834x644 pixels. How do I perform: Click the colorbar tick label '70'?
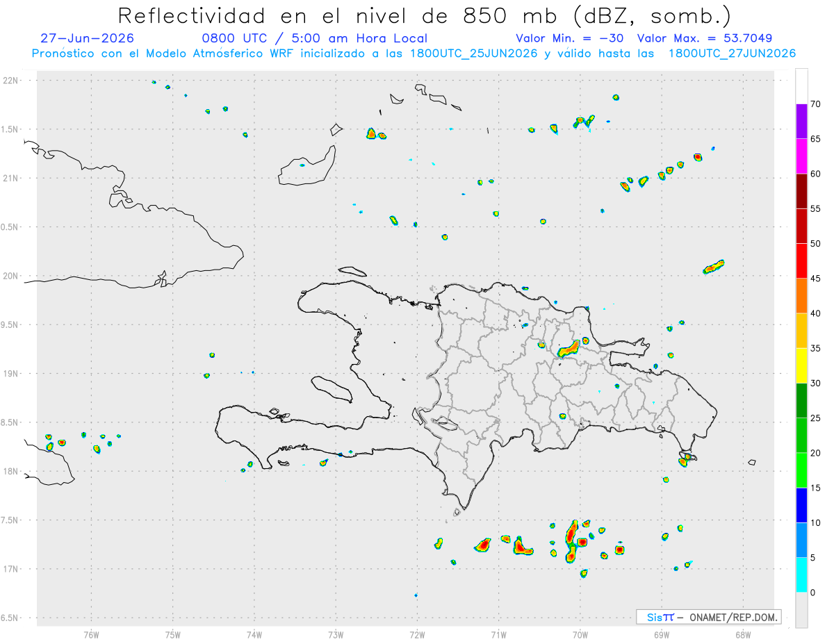pyautogui.click(x=815, y=104)
